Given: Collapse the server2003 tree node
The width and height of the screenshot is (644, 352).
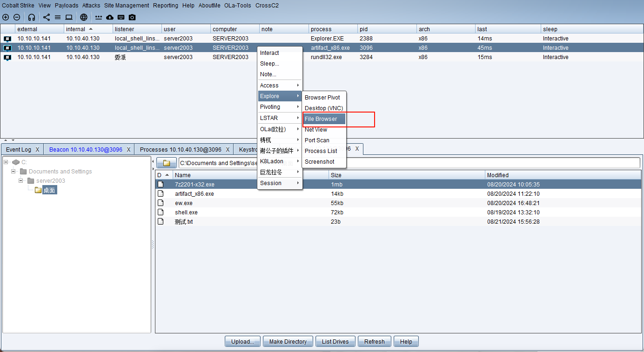Looking at the screenshot, I should (21, 180).
